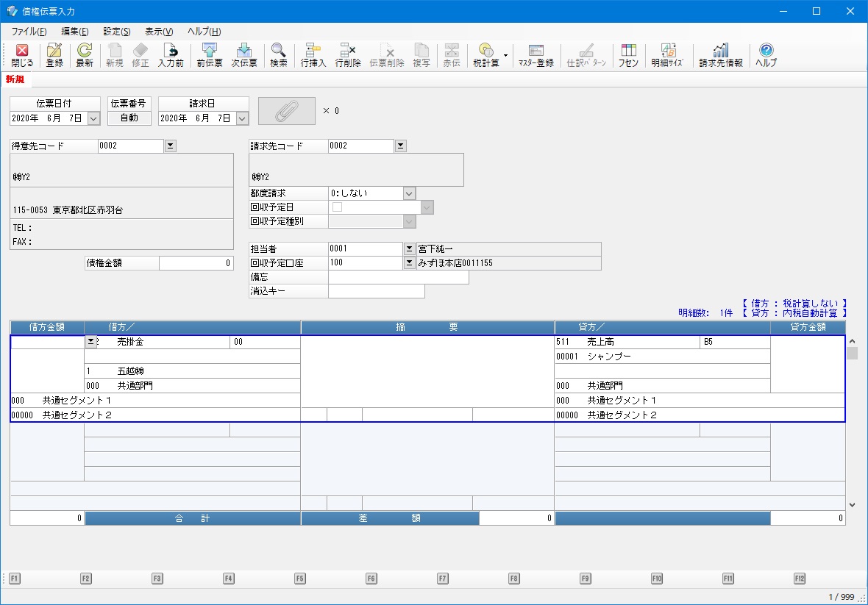This screenshot has height=605, width=868.
Task: Select the 売上高 credit account cell
Action: (x=627, y=342)
